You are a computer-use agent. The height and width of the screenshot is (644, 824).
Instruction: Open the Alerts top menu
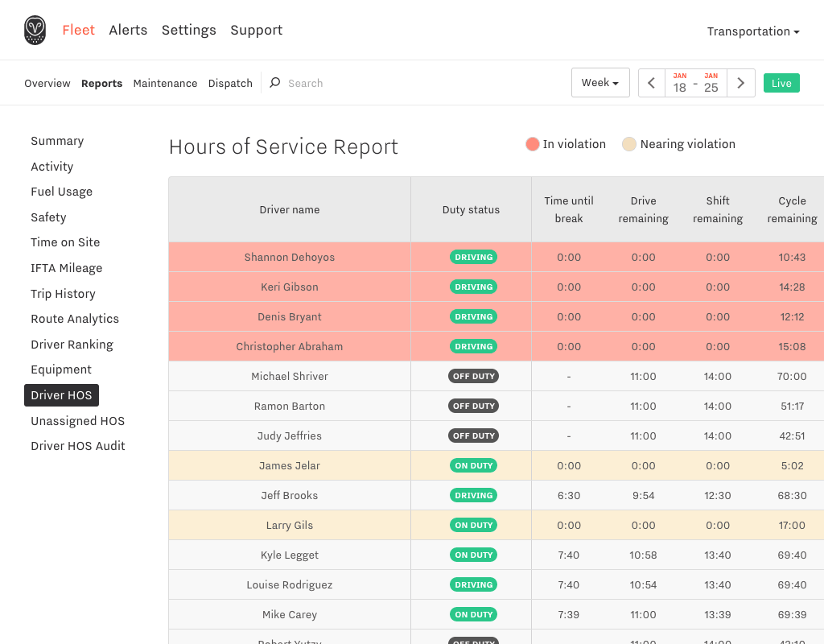128,31
